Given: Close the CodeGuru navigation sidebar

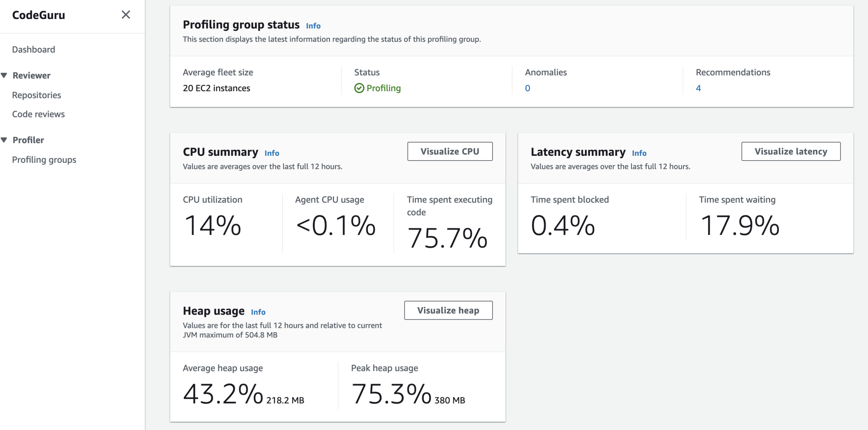Looking at the screenshot, I should pos(126,15).
